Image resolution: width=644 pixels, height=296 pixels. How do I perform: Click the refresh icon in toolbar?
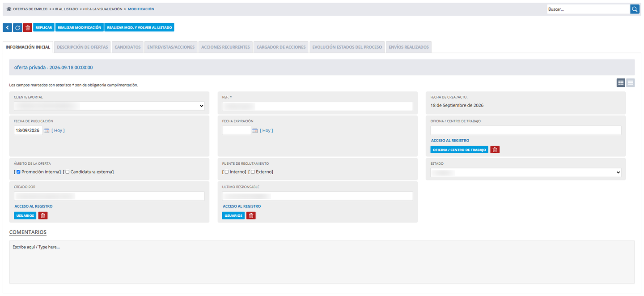click(17, 28)
